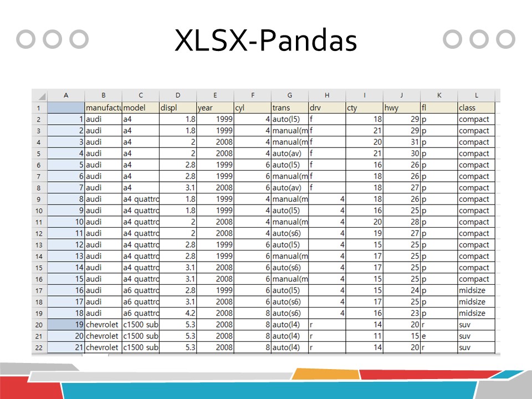Screen dimensions: 532x399
Task: Select column D header
Action: coord(178,95)
